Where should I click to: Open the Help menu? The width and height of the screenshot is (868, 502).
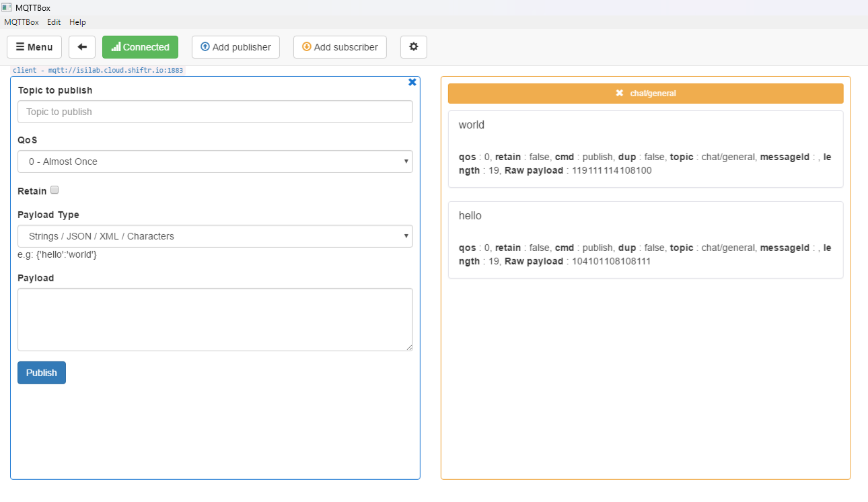tap(77, 22)
